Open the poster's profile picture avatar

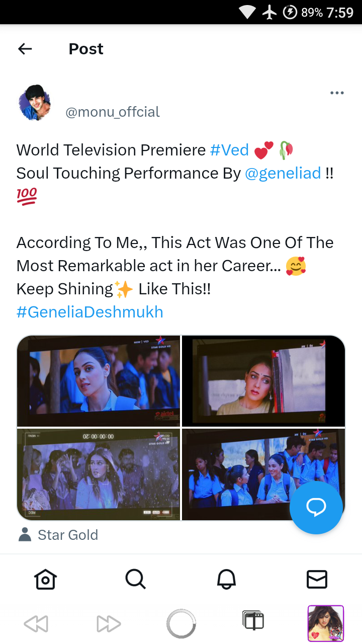35,103
